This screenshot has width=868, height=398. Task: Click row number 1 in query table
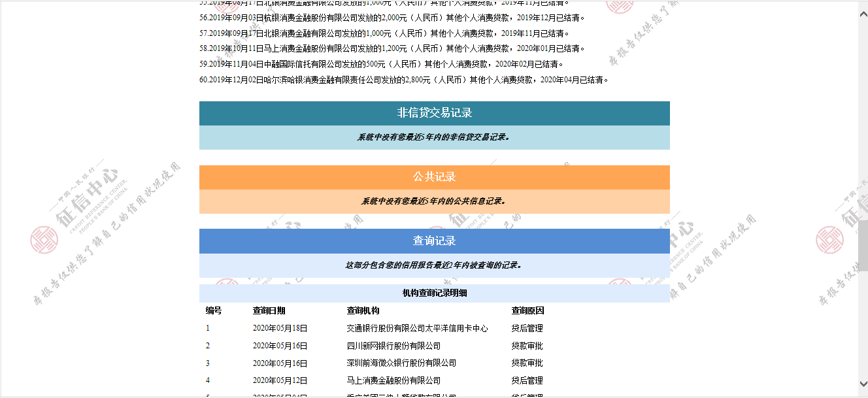(x=208, y=328)
